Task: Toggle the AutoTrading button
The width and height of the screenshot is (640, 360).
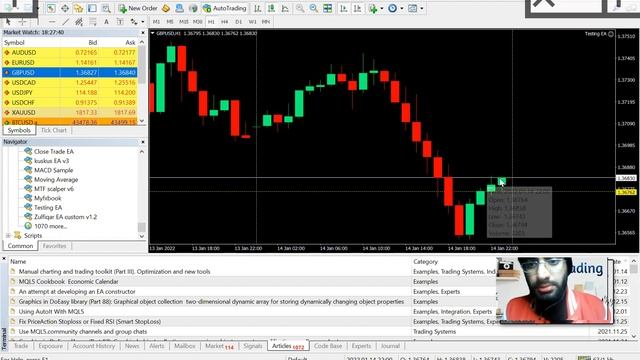Action: (x=224, y=8)
